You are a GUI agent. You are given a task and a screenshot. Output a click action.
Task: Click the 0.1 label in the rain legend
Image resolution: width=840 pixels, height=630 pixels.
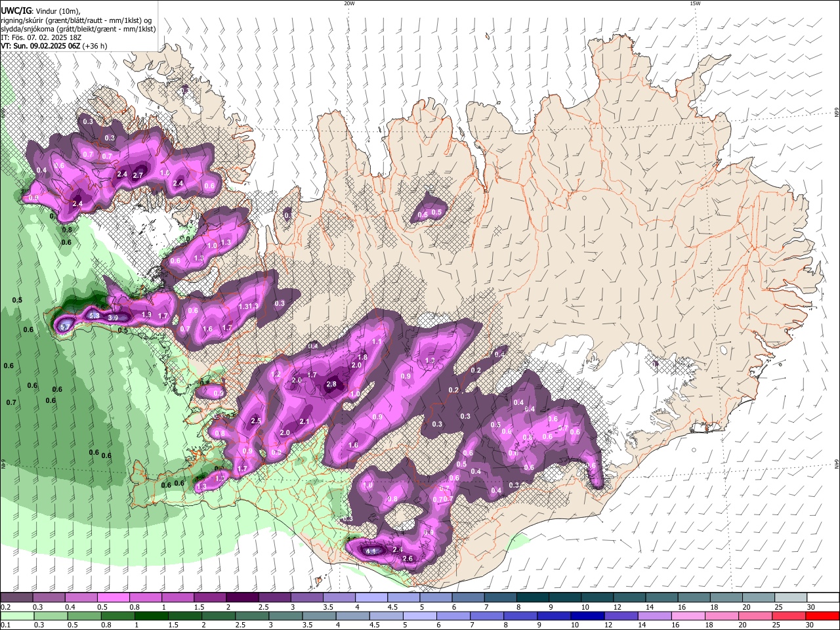5,625
